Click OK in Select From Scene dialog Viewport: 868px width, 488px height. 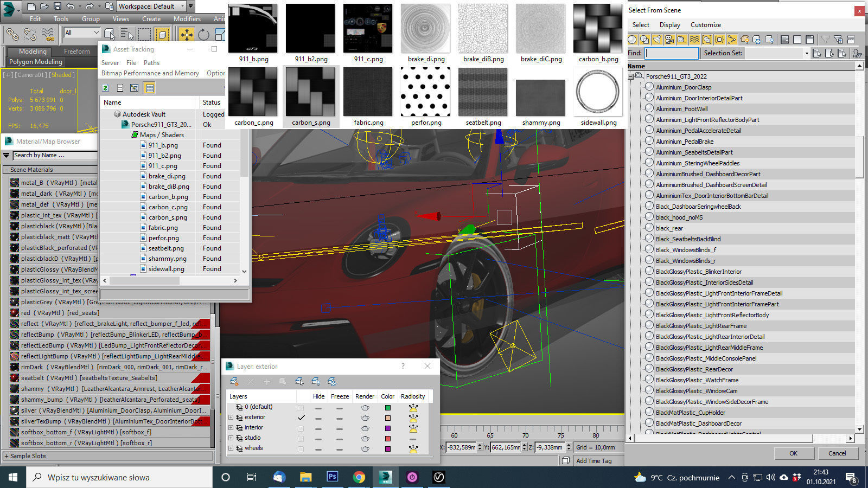tap(794, 453)
